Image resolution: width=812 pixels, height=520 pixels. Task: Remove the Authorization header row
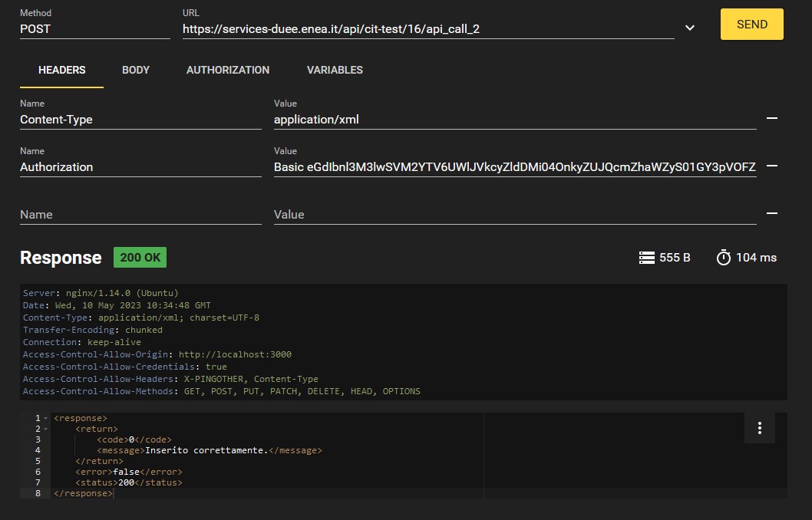(772, 166)
